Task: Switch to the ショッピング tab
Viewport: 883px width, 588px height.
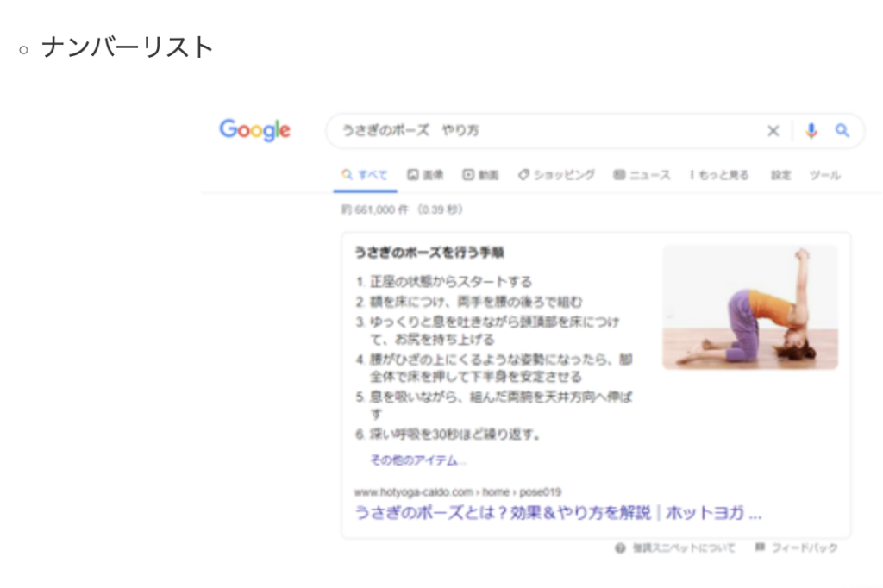Action: pos(556,175)
